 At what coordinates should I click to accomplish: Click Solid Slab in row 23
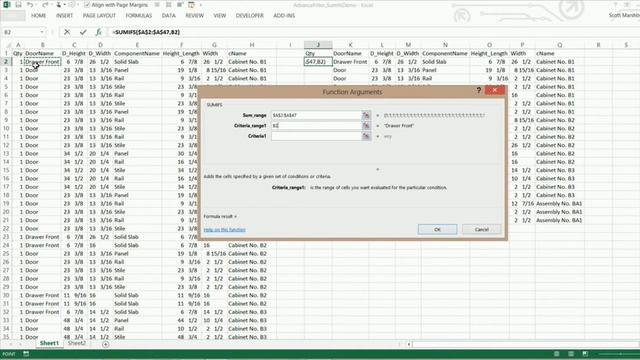click(126, 237)
